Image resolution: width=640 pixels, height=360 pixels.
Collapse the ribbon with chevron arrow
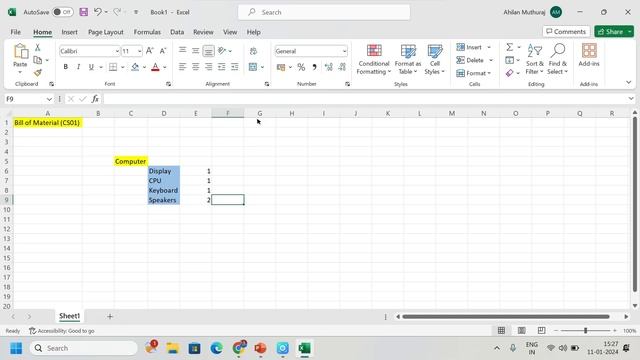(629, 82)
